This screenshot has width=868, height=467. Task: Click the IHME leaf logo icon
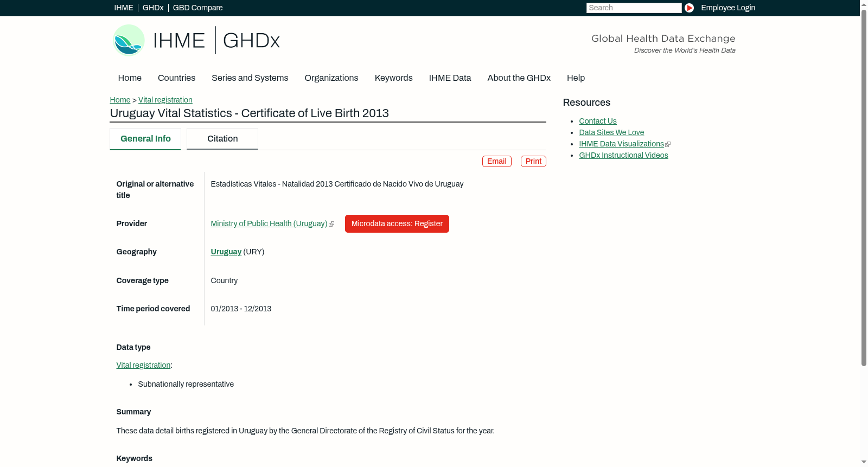click(129, 40)
